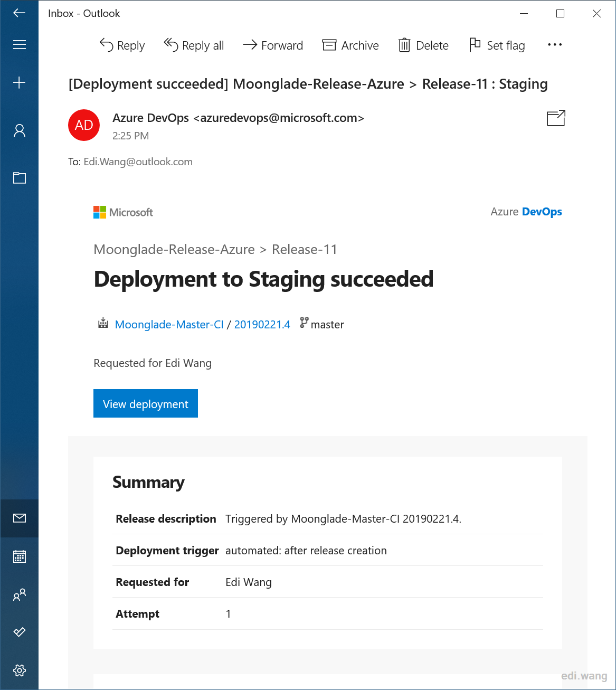The image size is (616, 690).
Task: Click the master branch label
Action: pos(327,325)
